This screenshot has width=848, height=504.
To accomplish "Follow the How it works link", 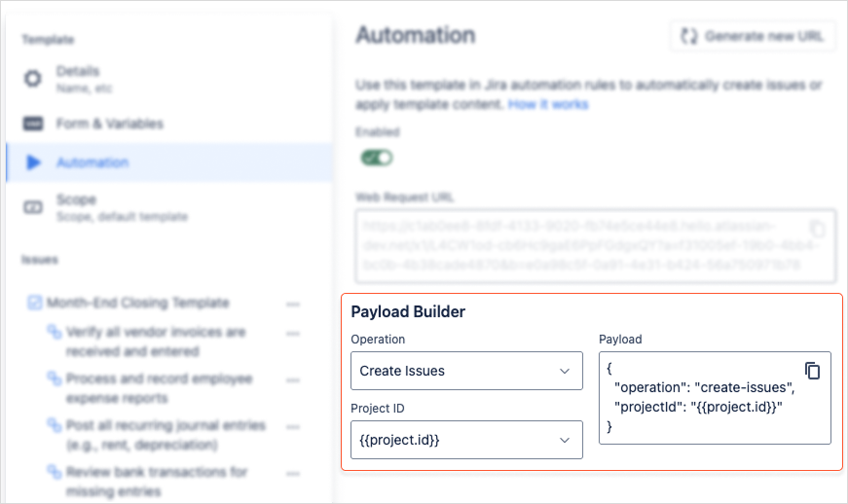I will [548, 103].
